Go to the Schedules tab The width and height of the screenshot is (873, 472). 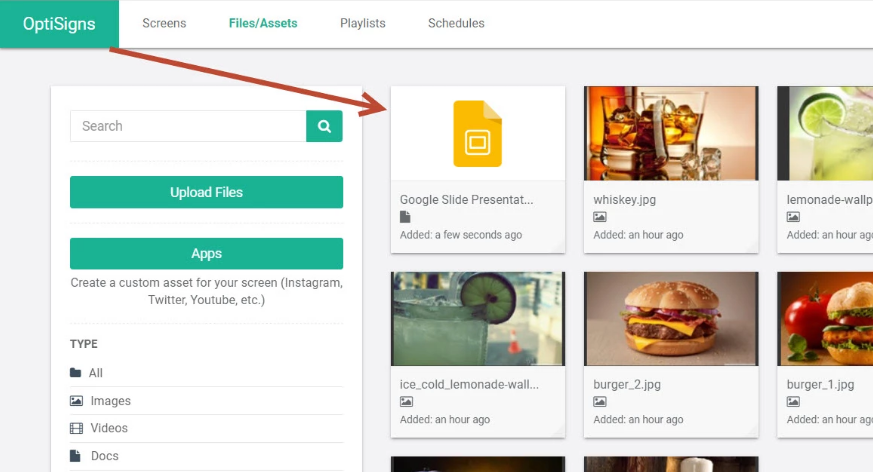click(456, 23)
